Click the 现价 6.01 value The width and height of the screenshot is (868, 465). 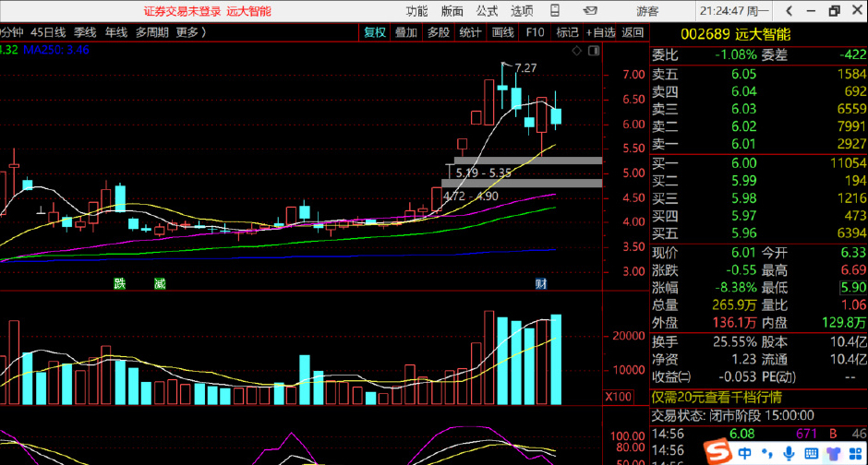pos(743,253)
